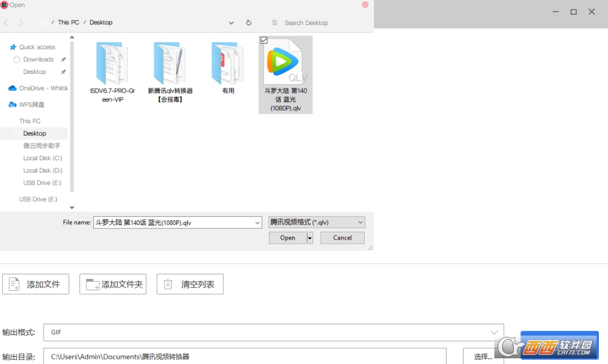Image resolution: width=608 pixels, height=364 pixels.
Task: Click the Quick access star icon
Action: 13,47
